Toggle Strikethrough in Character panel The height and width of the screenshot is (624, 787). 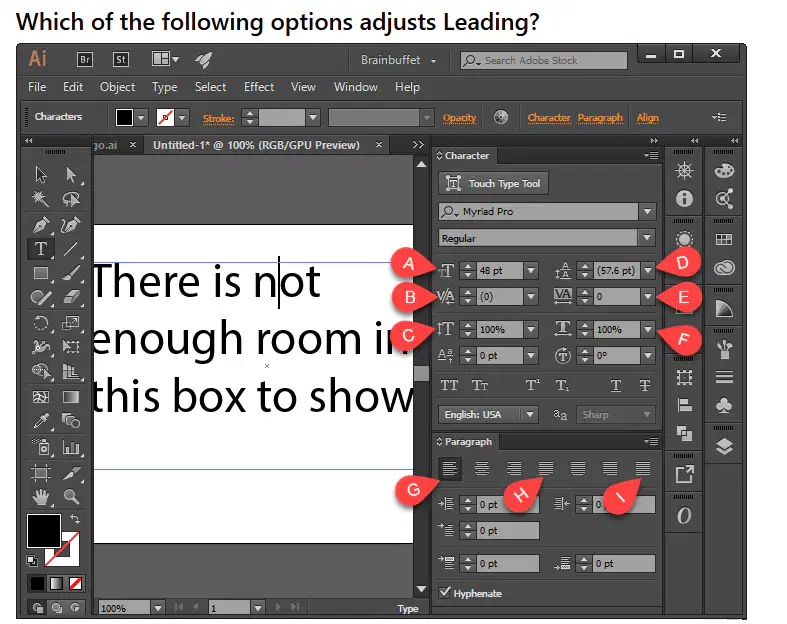pyautogui.click(x=645, y=386)
